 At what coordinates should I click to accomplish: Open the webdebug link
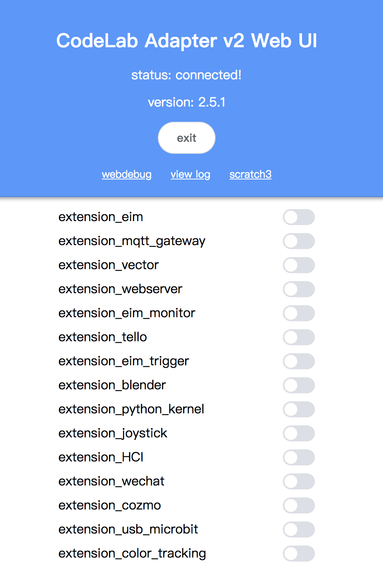pos(127,174)
